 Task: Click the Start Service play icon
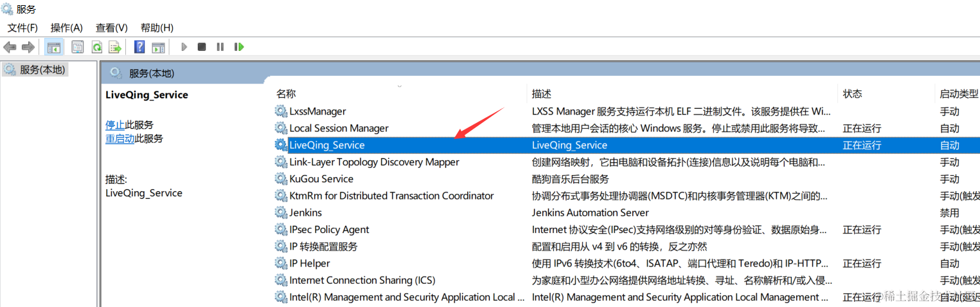tap(184, 47)
